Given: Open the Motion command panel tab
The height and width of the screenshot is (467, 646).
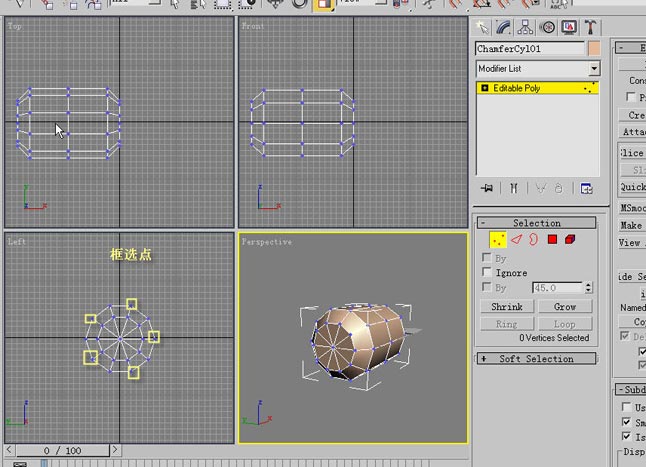Looking at the screenshot, I should pyautogui.click(x=548, y=28).
